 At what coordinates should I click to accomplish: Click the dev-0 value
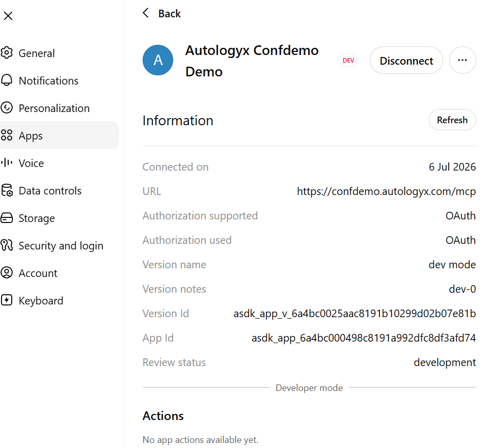[x=462, y=289]
